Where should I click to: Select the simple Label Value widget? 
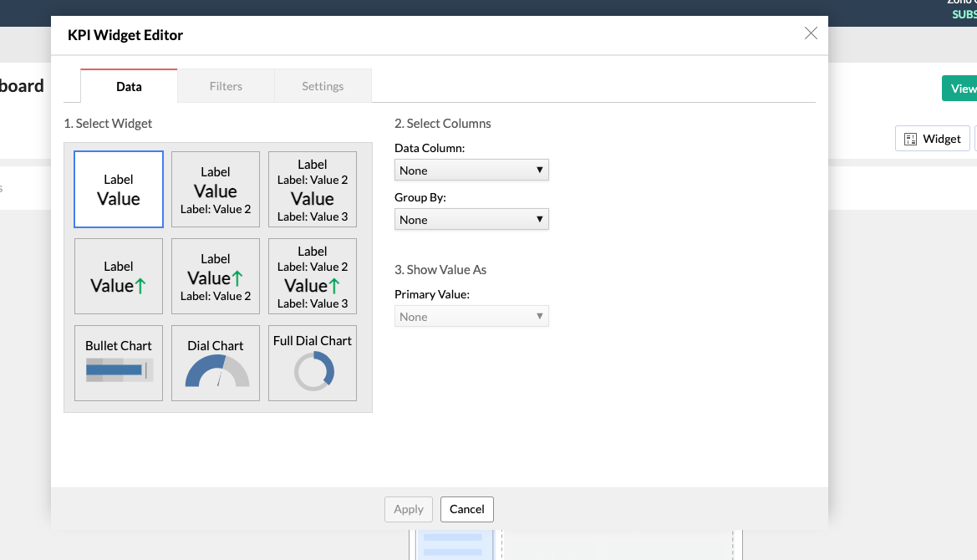119,190
